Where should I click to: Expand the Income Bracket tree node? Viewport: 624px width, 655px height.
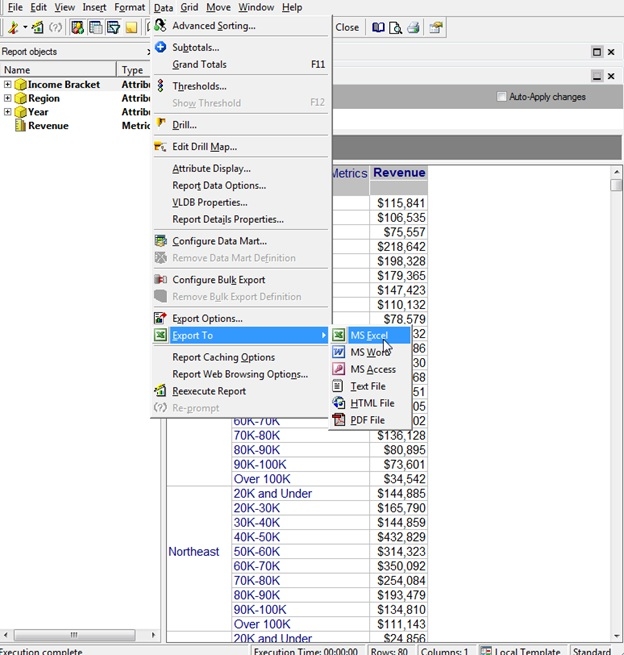click(7, 85)
